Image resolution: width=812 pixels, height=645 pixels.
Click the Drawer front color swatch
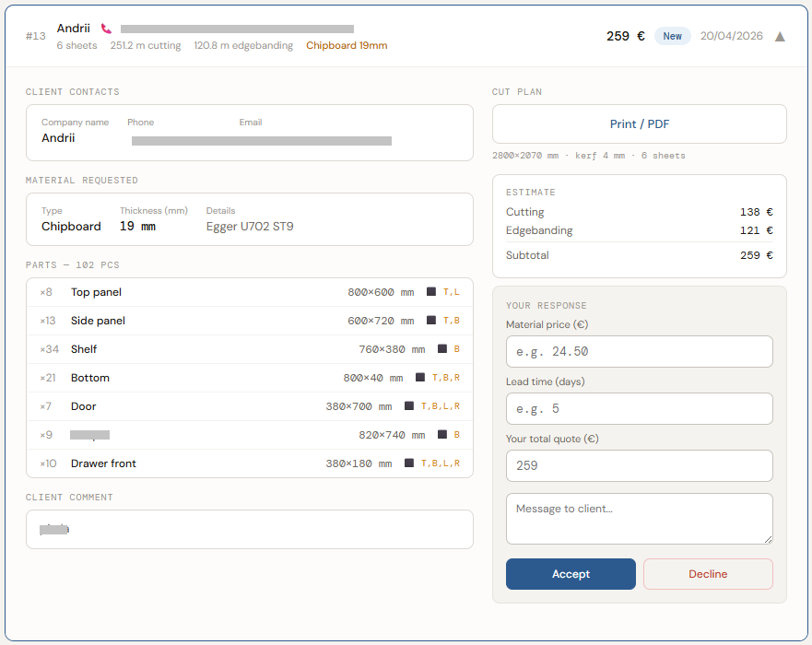pos(409,463)
